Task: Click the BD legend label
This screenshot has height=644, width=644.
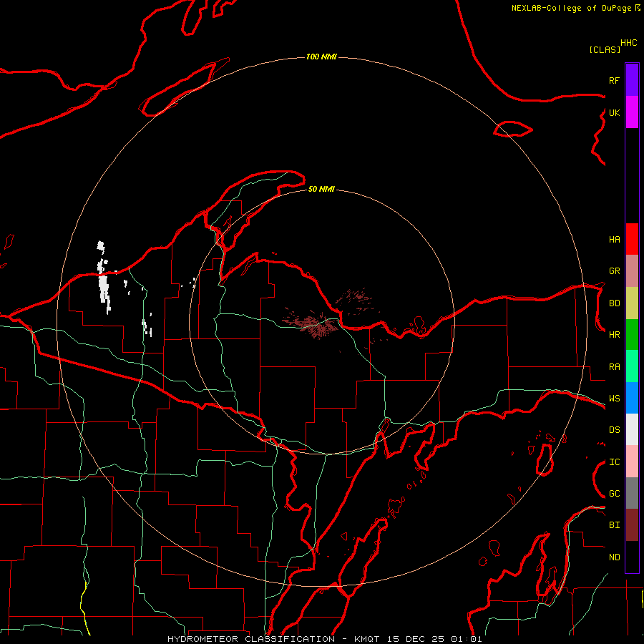Action: pos(614,303)
